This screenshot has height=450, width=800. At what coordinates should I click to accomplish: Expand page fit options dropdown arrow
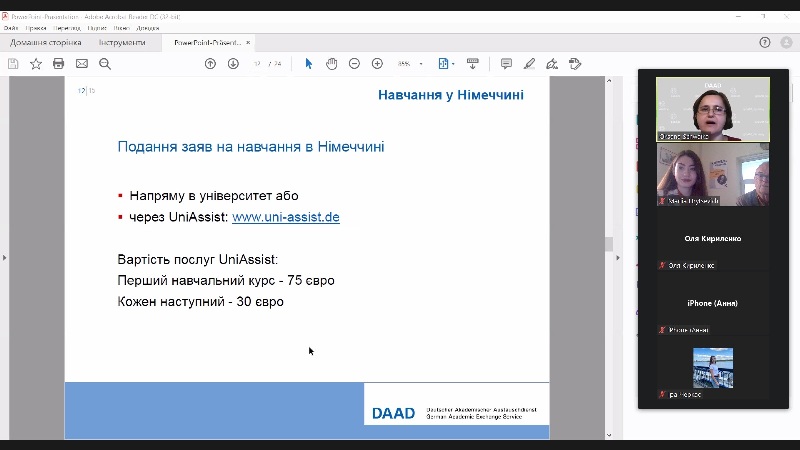(x=453, y=64)
